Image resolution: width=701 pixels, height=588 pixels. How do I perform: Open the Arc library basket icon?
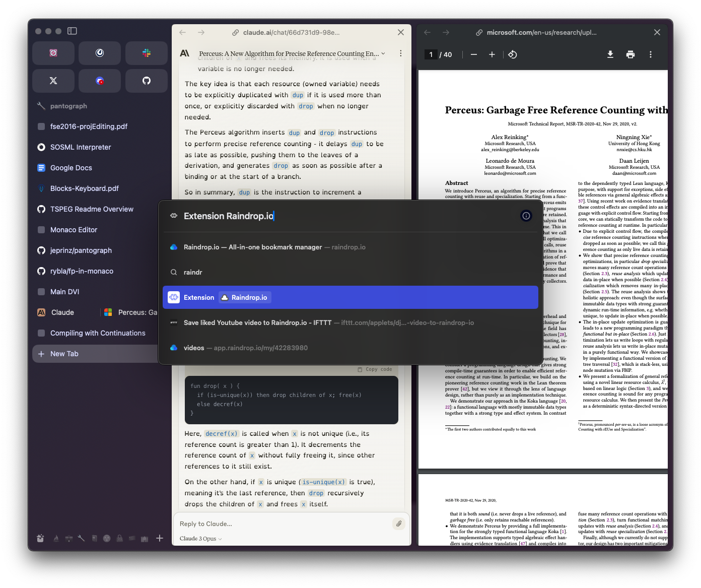click(40, 538)
